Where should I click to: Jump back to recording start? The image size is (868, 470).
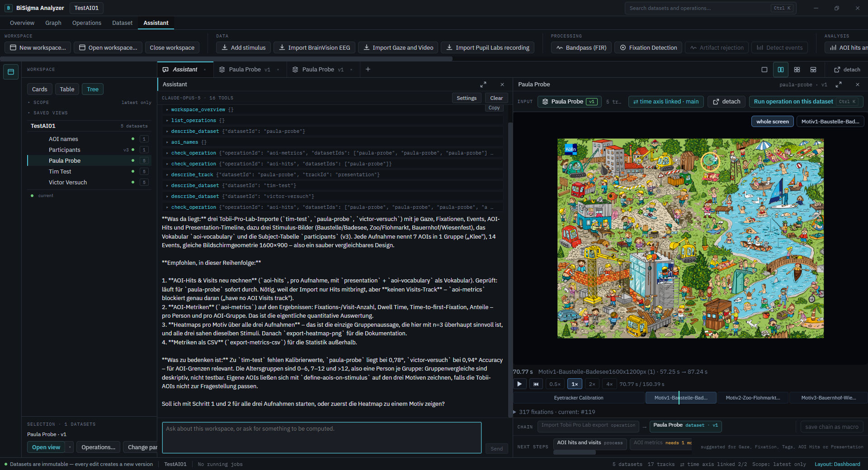coord(536,384)
